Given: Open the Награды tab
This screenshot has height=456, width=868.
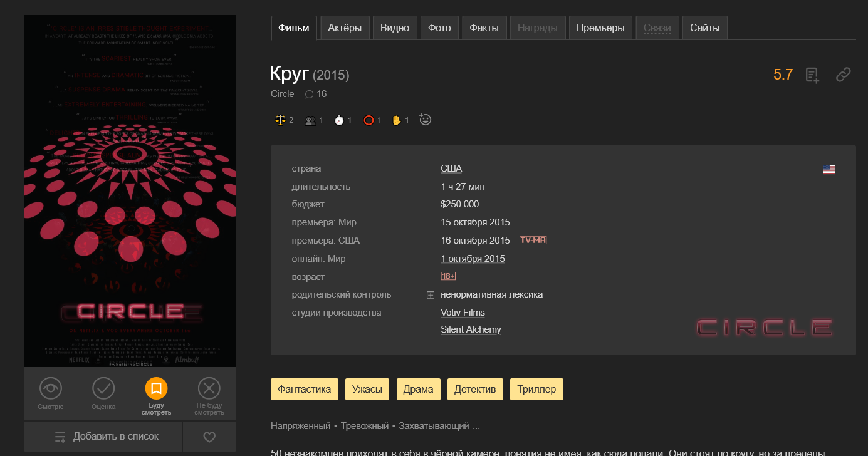Looking at the screenshot, I should tap(538, 28).
